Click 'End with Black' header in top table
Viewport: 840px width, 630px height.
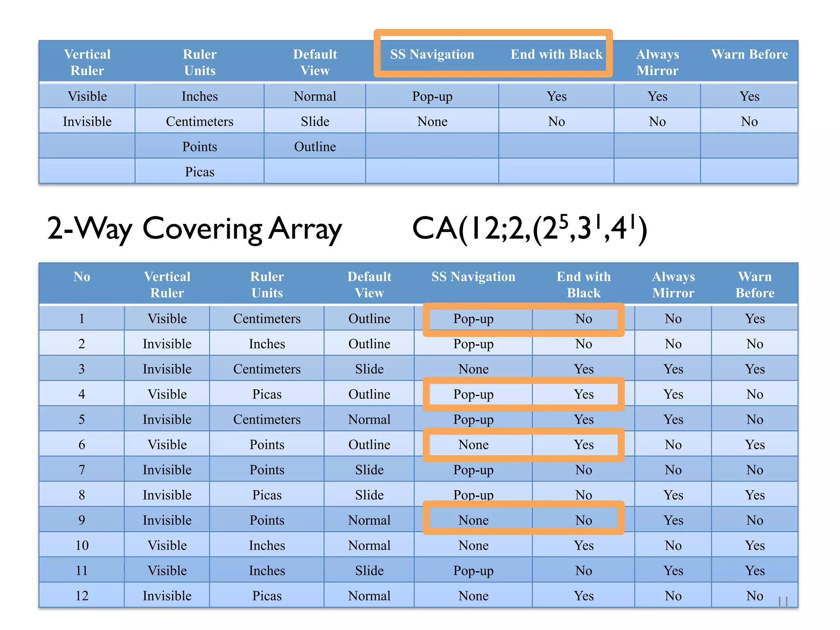click(x=556, y=54)
